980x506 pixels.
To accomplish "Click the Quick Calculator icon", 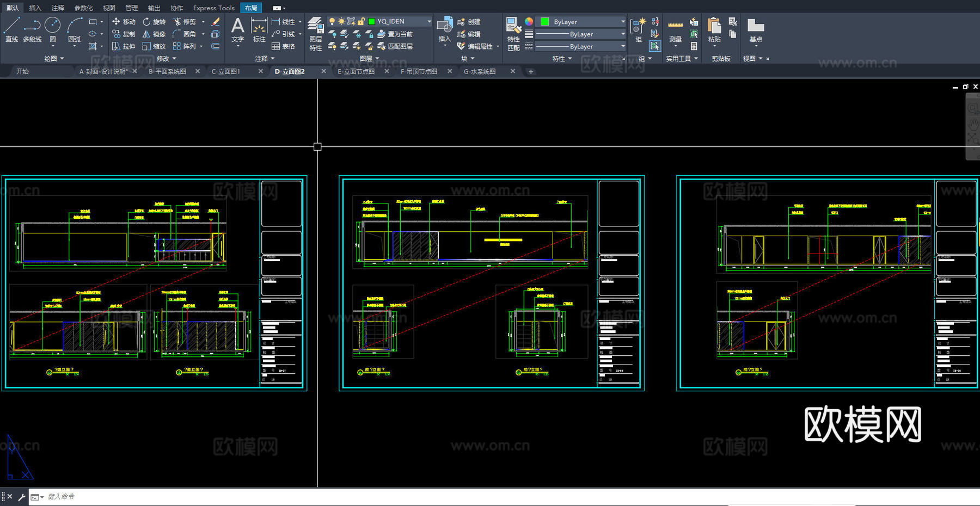I will point(694,46).
